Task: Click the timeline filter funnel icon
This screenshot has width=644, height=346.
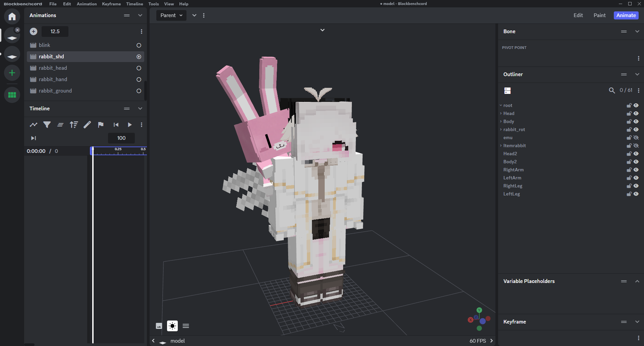Action: (47, 125)
